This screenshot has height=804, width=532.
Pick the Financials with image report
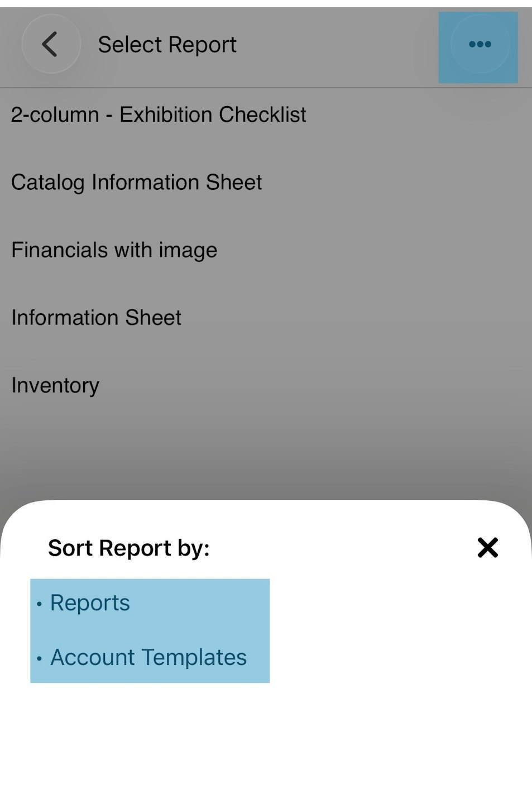coord(266,250)
